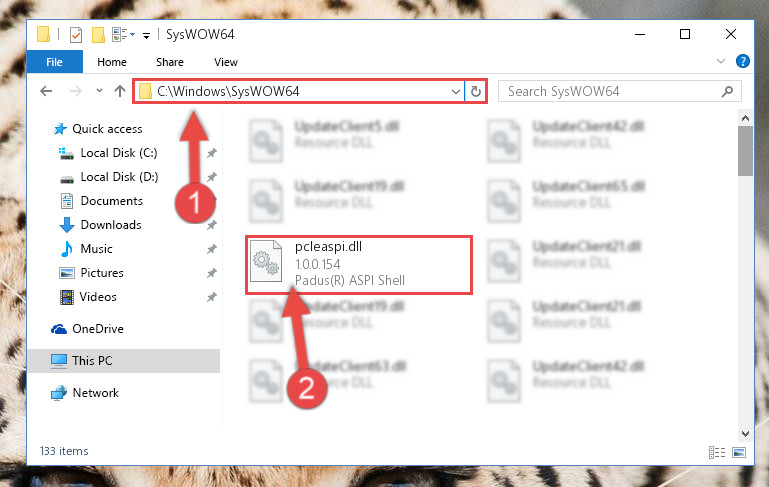The height and width of the screenshot is (487, 769).
Task: Switch to large icons view
Action: tap(739, 452)
